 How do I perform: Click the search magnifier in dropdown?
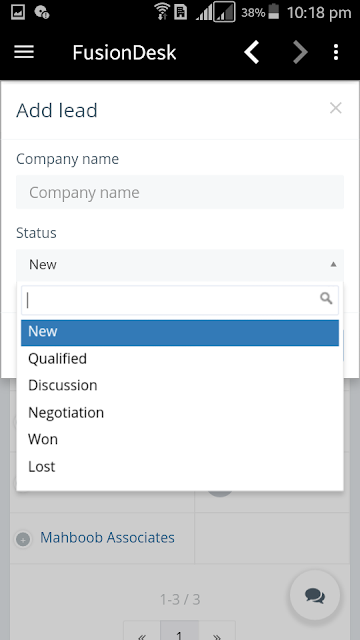[x=326, y=298]
